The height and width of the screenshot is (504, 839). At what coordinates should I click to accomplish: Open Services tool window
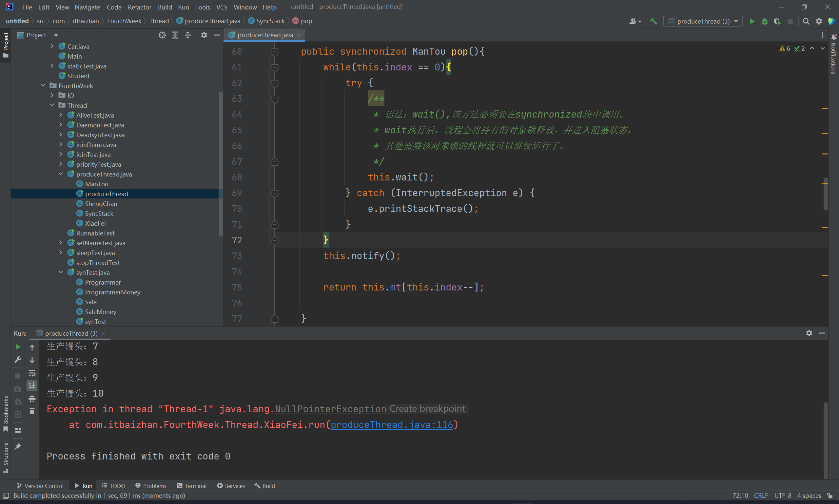231,486
